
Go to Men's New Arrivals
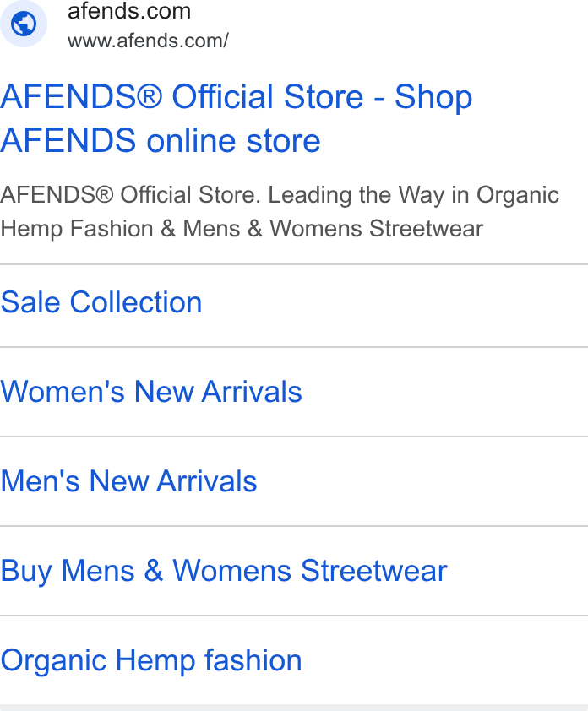[x=129, y=480]
